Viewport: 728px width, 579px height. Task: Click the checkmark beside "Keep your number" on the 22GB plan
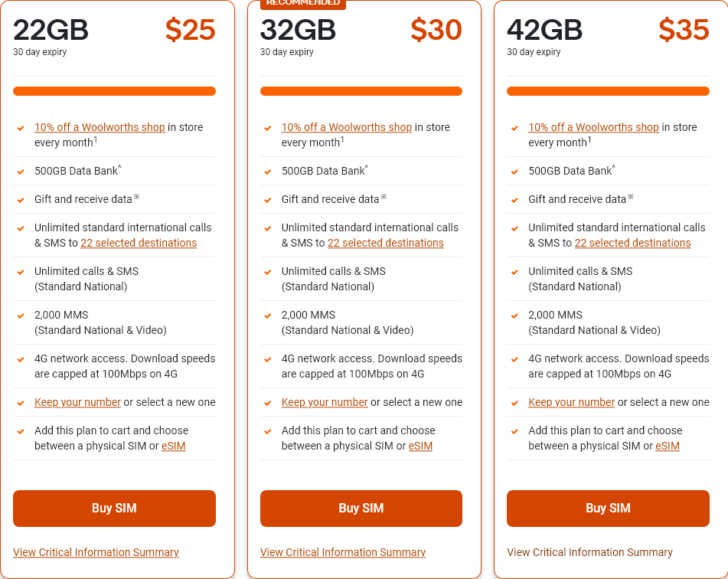(20, 402)
